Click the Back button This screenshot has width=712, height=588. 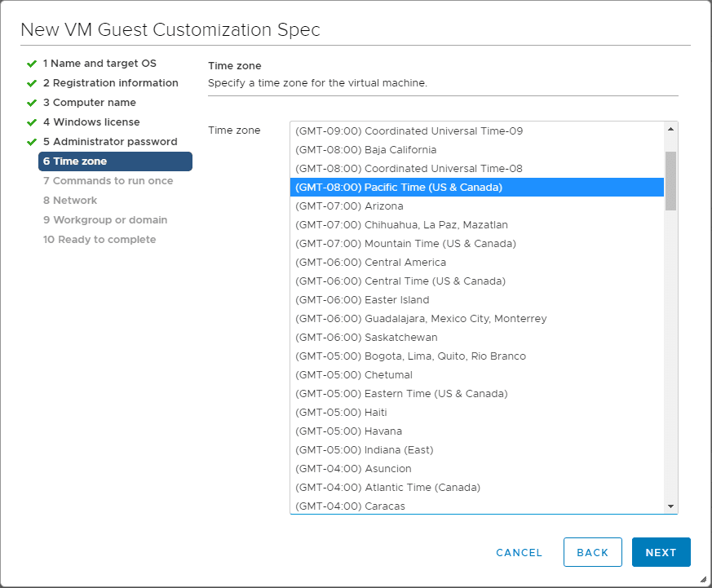[592, 552]
